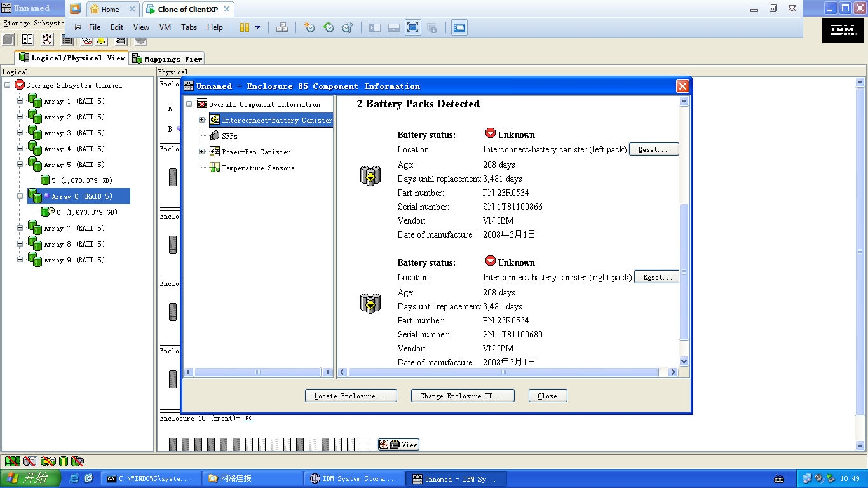This screenshot has height=488, width=868.
Task: Collapse Array 5 (RAID 5) node
Action: point(20,164)
